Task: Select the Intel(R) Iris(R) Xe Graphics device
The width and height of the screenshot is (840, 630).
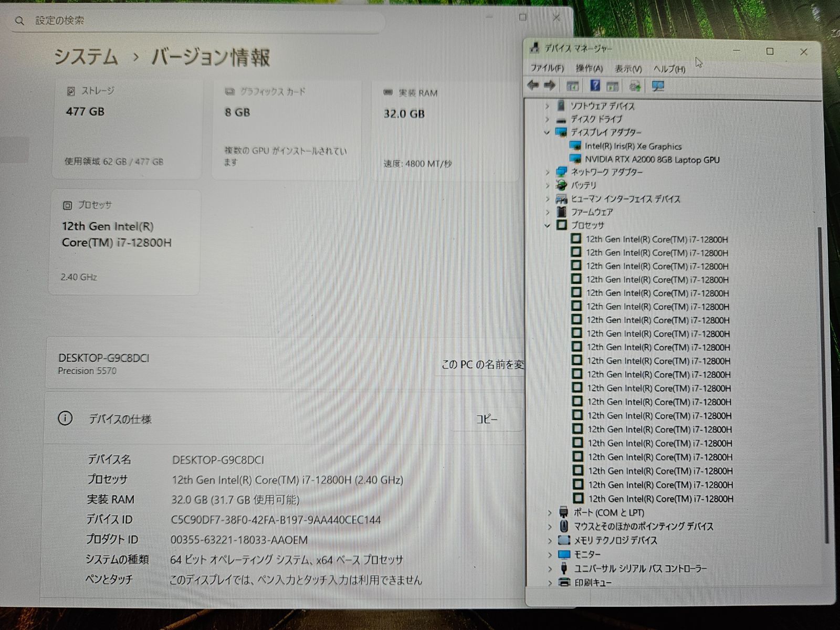Action: tap(633, 146)
